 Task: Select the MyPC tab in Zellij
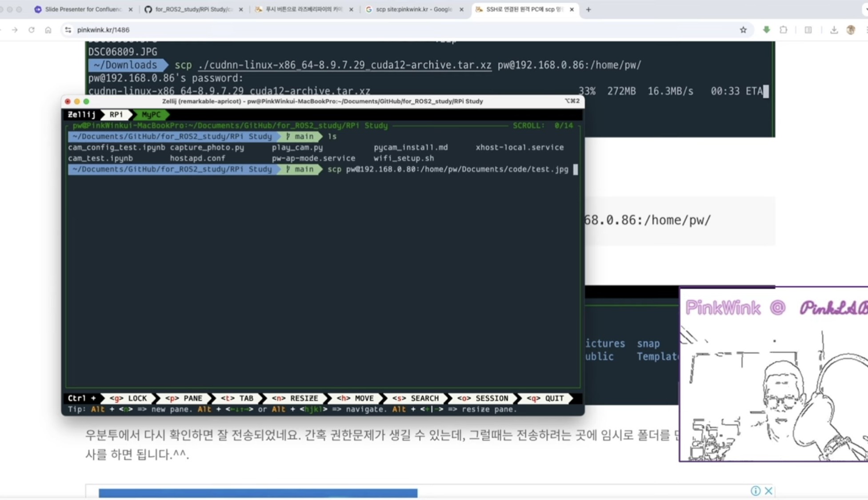tap(151, 115)
